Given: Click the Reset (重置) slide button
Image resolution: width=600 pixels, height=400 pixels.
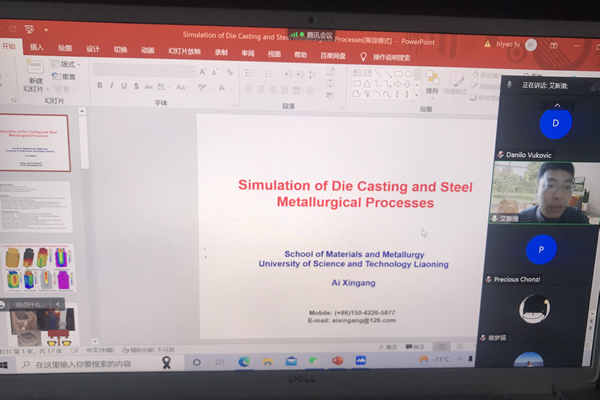Looking at the screenshot, I should coord(68,76).
